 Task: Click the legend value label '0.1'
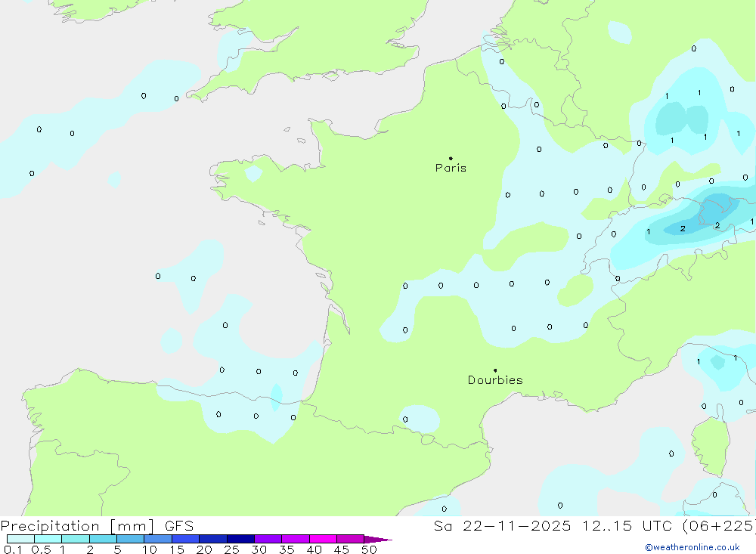13,549
